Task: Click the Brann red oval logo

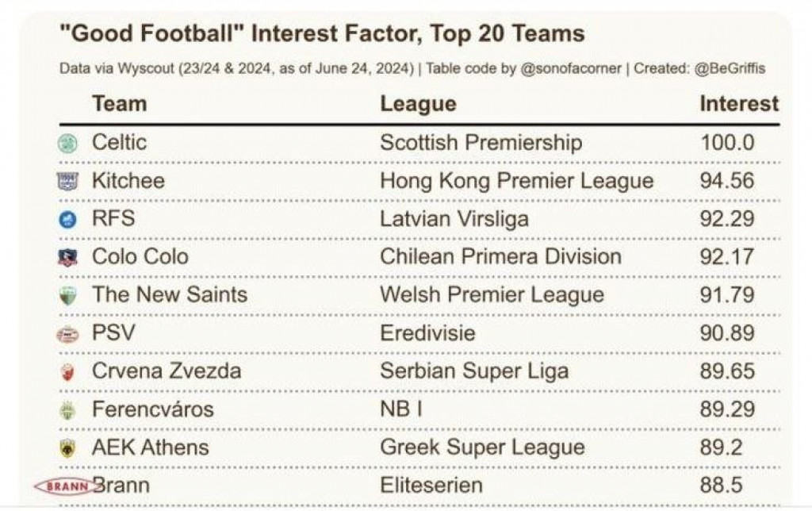Action: tap(62, 486)
